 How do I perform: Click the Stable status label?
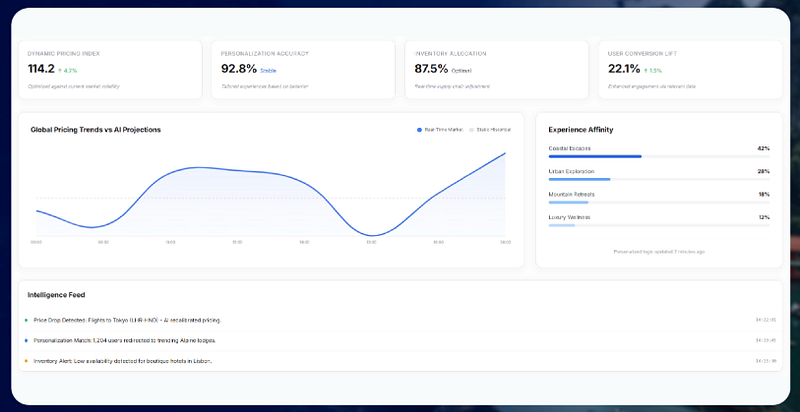[268, 71]
